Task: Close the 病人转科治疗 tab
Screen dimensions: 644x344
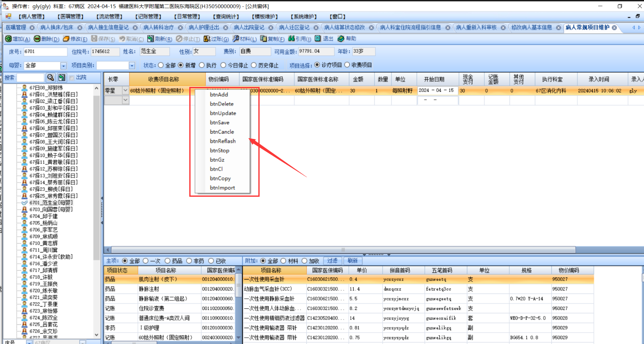Action: click(180, 27)
